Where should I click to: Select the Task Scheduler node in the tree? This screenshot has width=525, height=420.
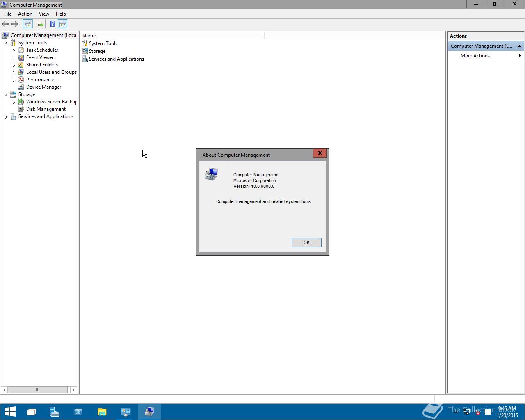42,50
